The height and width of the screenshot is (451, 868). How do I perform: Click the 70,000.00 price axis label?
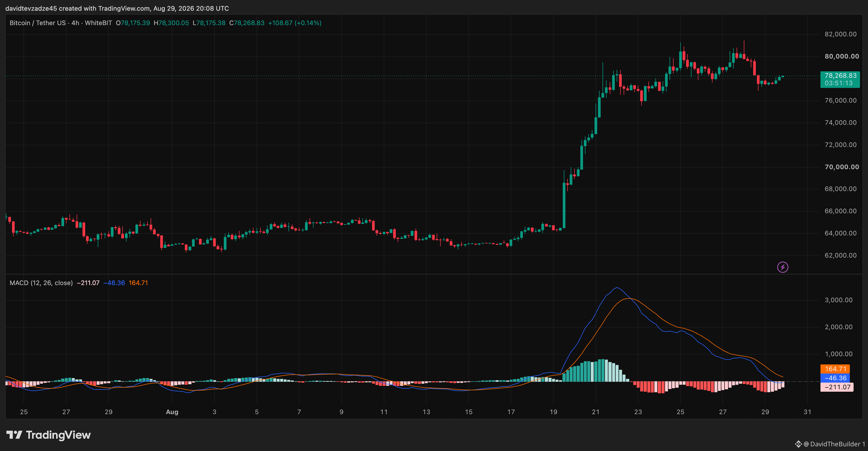pos(842,167)
